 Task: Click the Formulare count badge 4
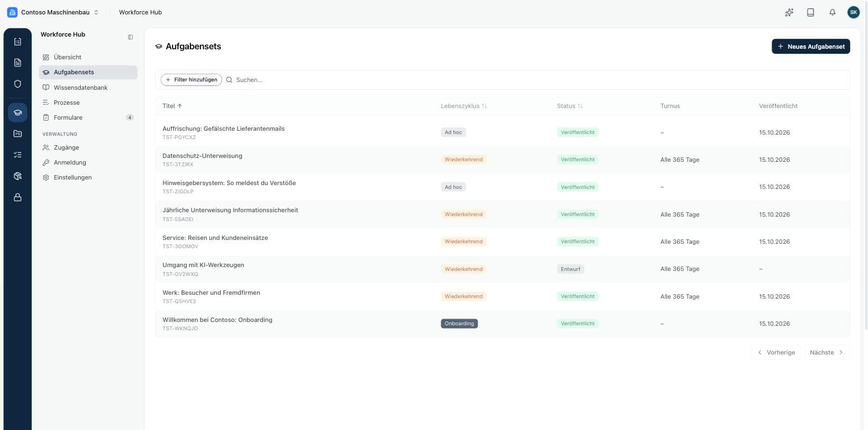tap(130, 117)
